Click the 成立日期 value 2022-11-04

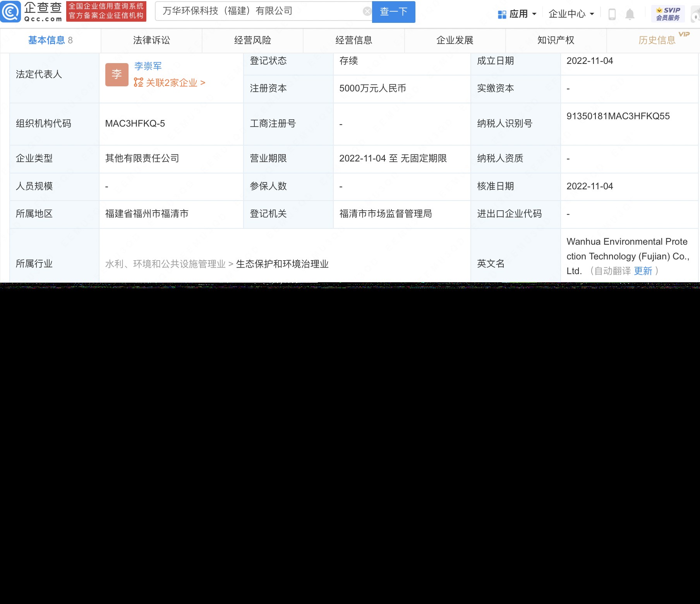590,61
